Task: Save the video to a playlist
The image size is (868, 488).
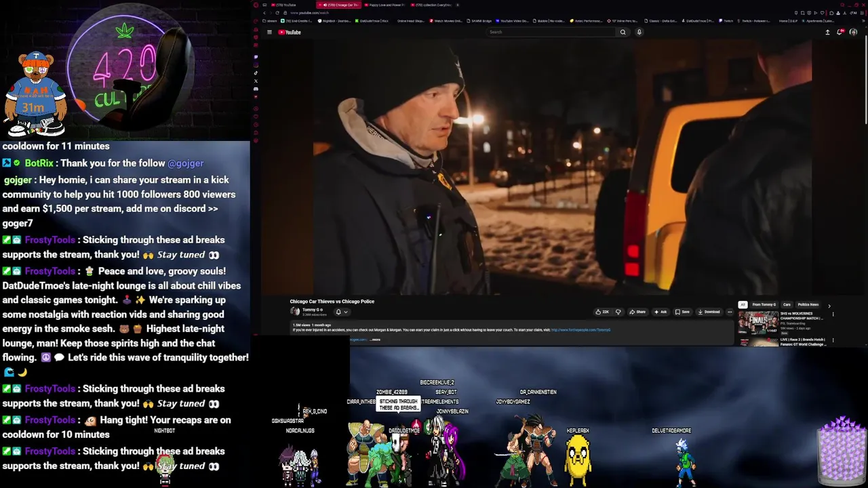Action: (x=682, y=312)
